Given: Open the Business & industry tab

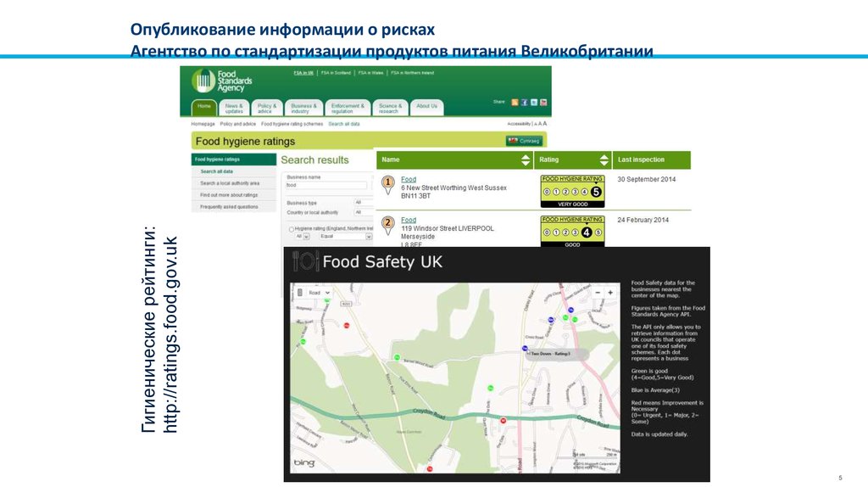Looking at the screenshot, I should coord(304,108).
